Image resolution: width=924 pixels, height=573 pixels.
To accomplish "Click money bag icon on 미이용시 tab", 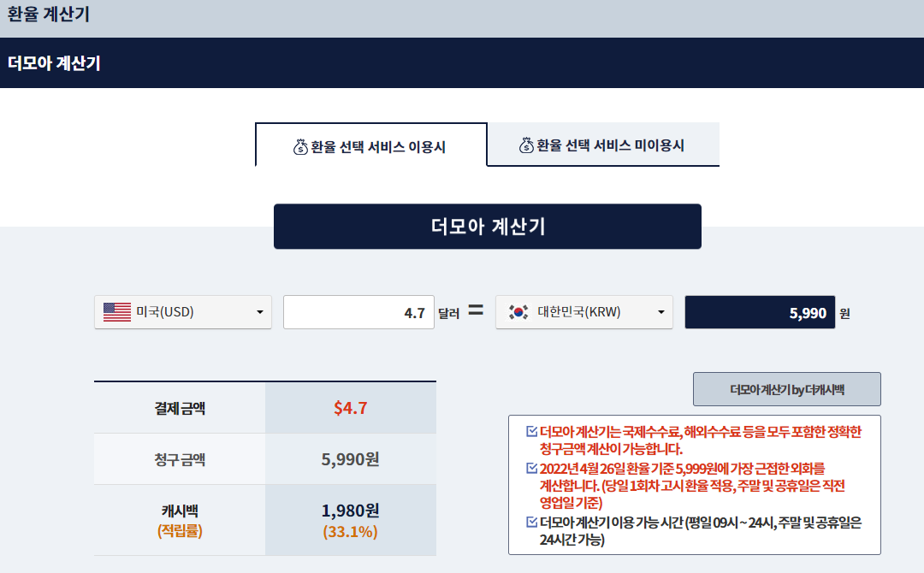I will click(x=526, y=145).
